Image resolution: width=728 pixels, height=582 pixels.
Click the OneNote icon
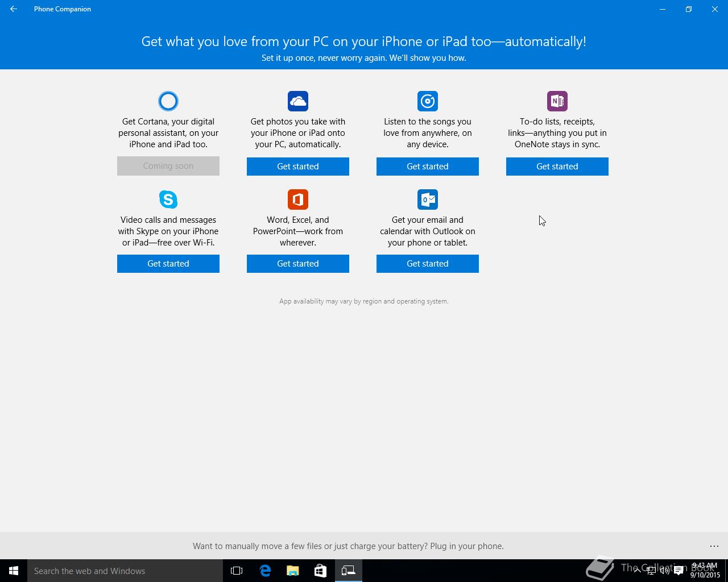(x=557, y=101)
